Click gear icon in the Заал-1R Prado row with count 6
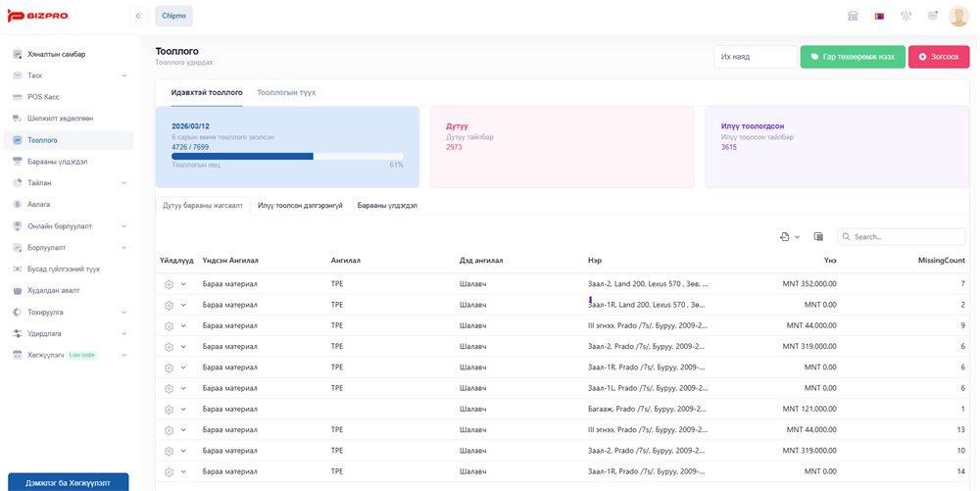 click(169, 368)
